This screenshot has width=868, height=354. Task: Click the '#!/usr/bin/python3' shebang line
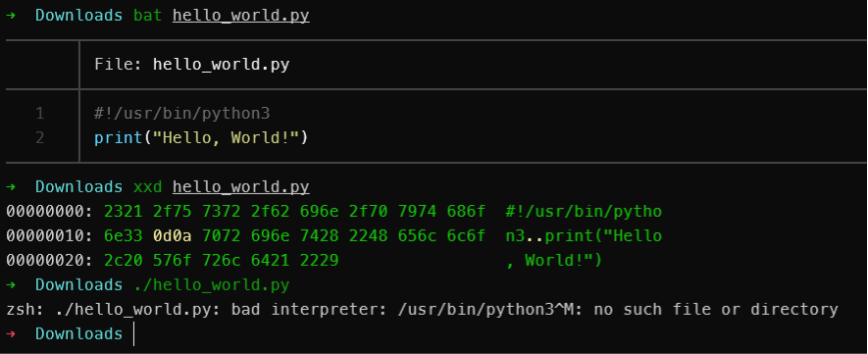point(182,114)
